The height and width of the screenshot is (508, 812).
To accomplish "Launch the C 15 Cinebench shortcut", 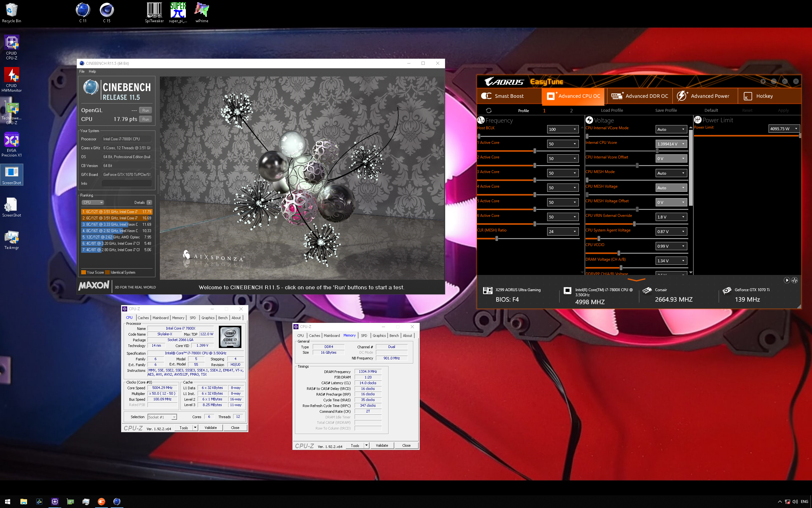I will point(107,13).
